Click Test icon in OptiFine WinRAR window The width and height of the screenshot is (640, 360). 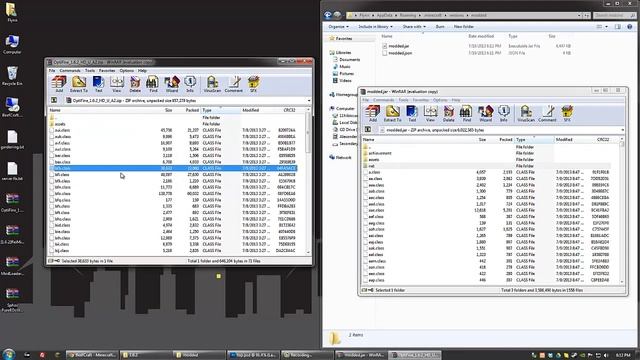point(98,84)
